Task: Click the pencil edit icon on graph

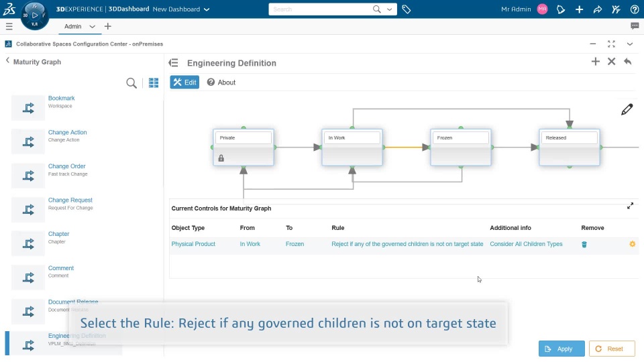Action: click(627, 109)
